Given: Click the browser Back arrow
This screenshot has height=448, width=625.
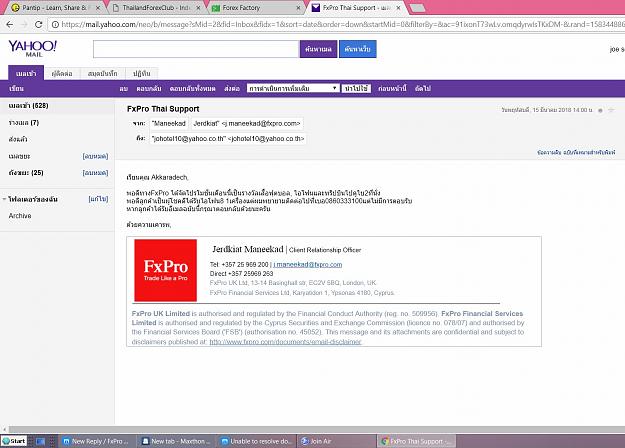Looking at the screenshot, I should point(10,24).
